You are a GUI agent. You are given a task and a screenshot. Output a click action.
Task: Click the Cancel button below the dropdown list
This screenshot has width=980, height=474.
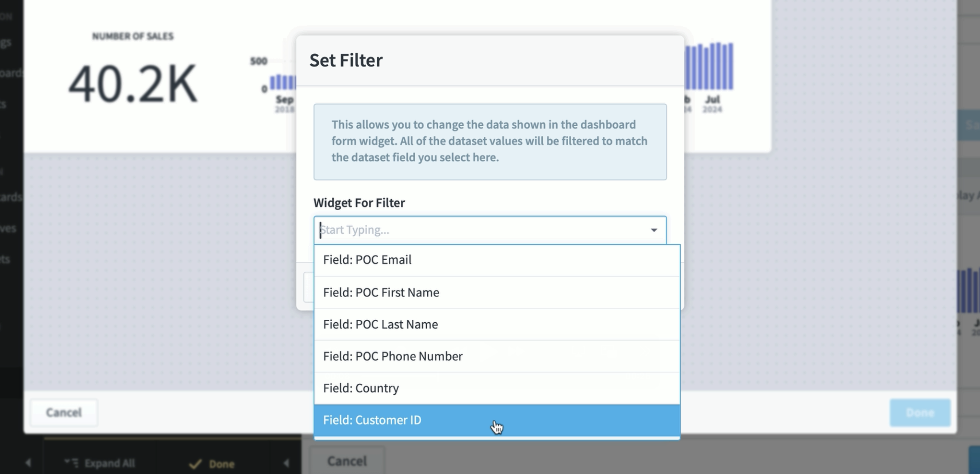(347, 461)
